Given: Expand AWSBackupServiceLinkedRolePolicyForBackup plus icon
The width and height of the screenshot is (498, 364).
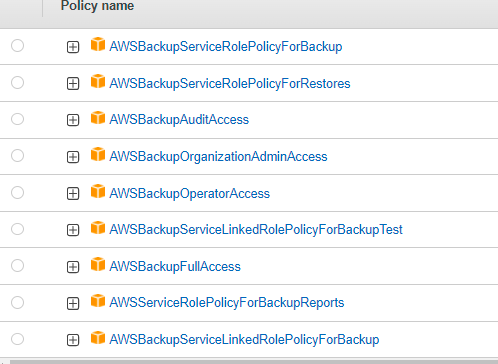Looking at the screenshot, I should pyautogui.click(x=73, y=340).
